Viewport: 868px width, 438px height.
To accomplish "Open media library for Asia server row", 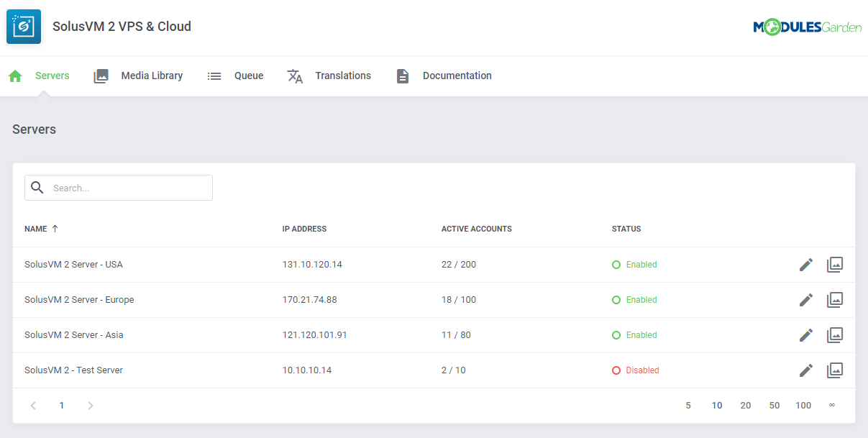I will coord(834,335).
